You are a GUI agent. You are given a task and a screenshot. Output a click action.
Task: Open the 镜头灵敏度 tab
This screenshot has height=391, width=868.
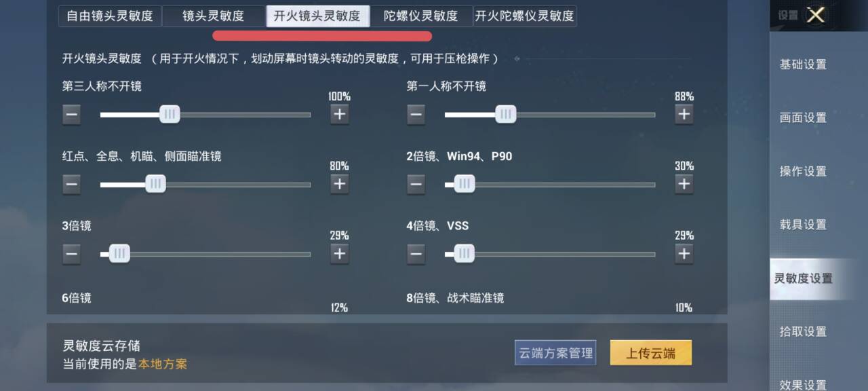(214, 16)
